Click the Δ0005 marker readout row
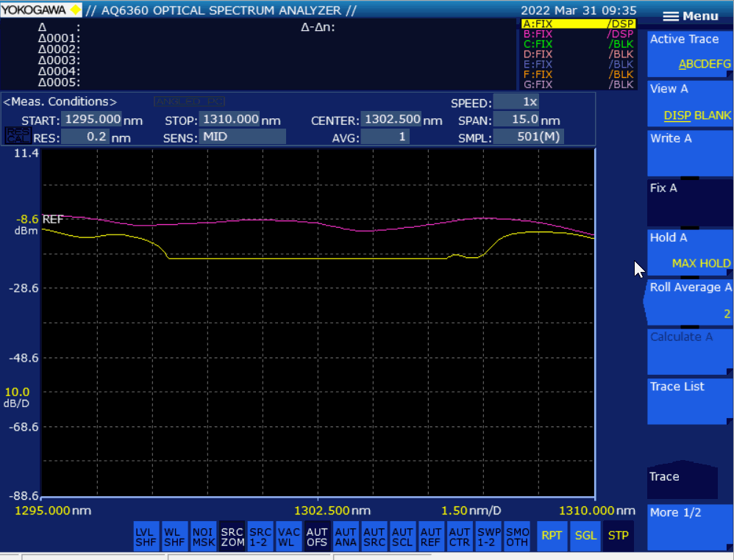The width and height of the screenshot is (734, 560). click(59, 83)
